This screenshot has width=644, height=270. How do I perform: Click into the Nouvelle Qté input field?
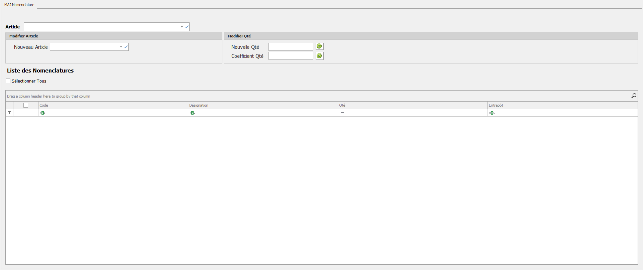click(x=291, y=47)
